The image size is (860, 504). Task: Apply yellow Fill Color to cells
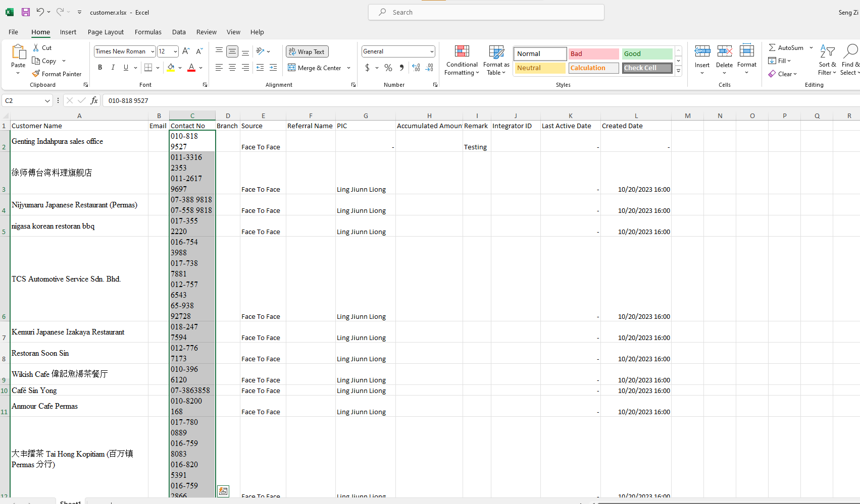171,68
